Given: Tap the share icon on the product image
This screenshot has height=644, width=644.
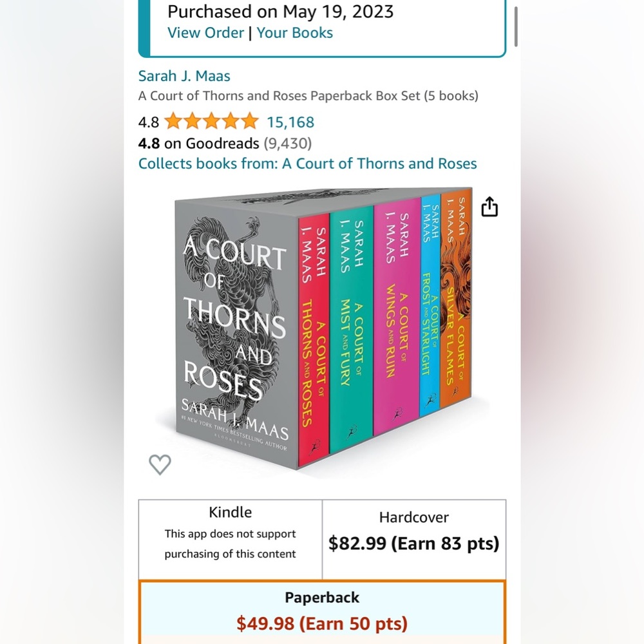Looking at the screenshot, I should 489,206.
